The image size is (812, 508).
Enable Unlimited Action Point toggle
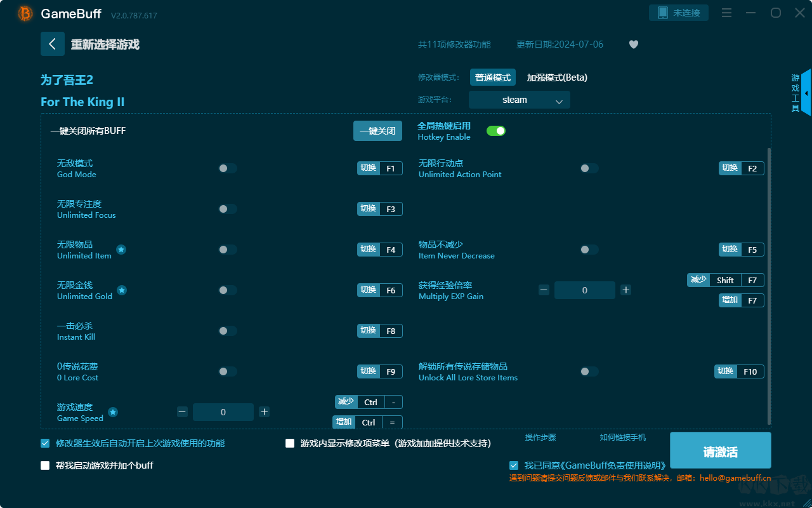click(589, 168)
